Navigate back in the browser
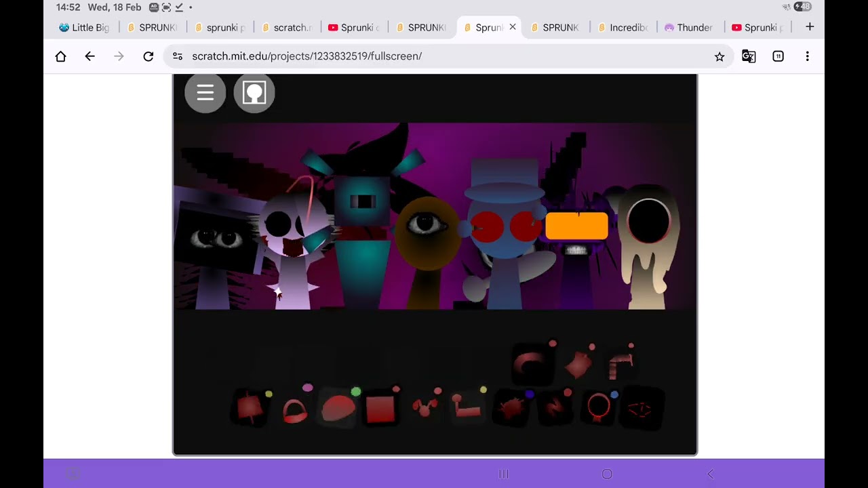 click(90, 56)
